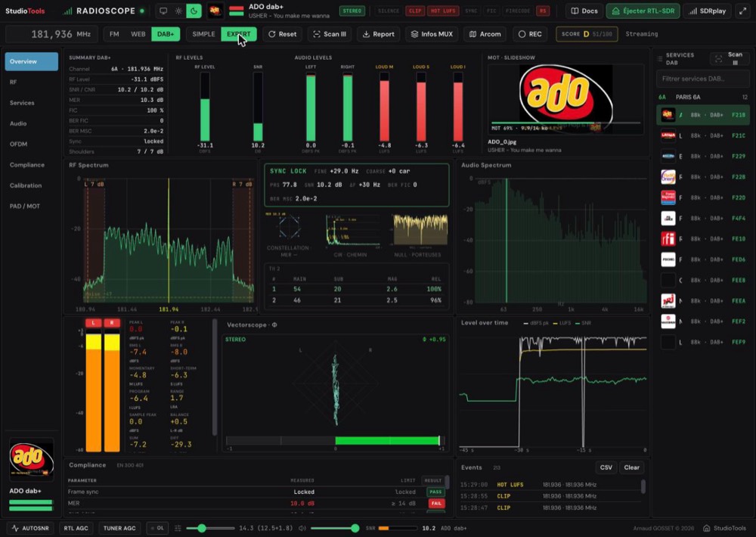Click Éjecter RTL-SDR button
The width and height of the screenshot is (756, 537).
[643, 11]
